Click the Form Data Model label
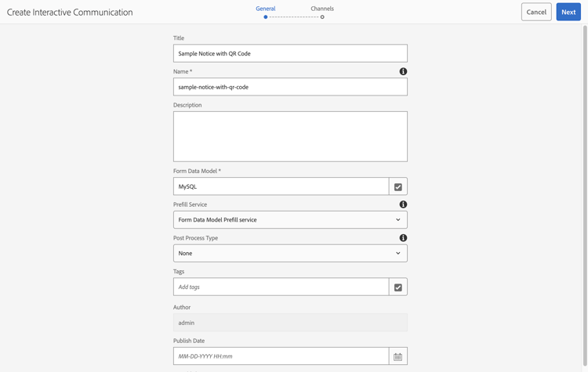 click(197, 171)
